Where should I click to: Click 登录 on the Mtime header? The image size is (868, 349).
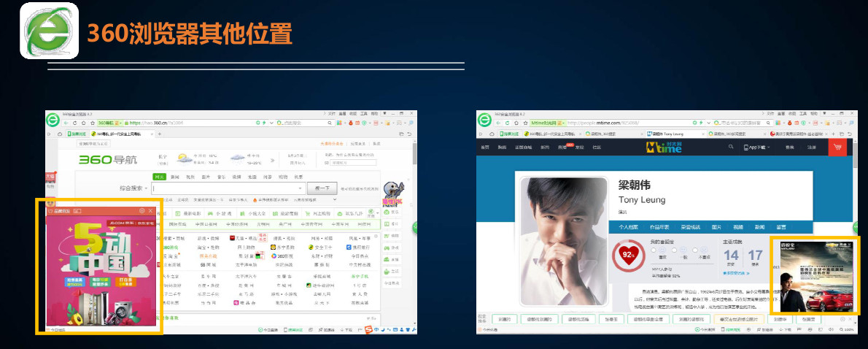pos(790,147)
